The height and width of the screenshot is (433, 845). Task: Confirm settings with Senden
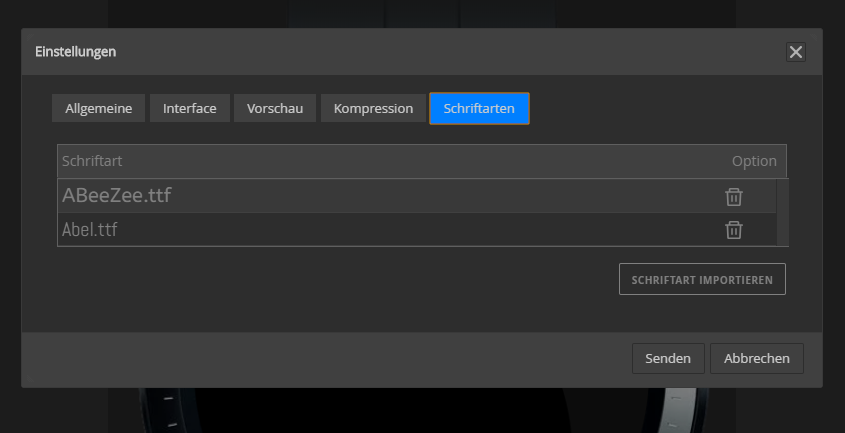[668, 359]
